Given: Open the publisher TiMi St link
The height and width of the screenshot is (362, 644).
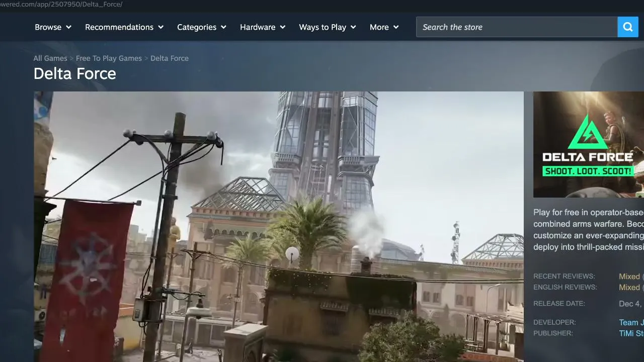Looking at the screenshot, I should [631, 333].
